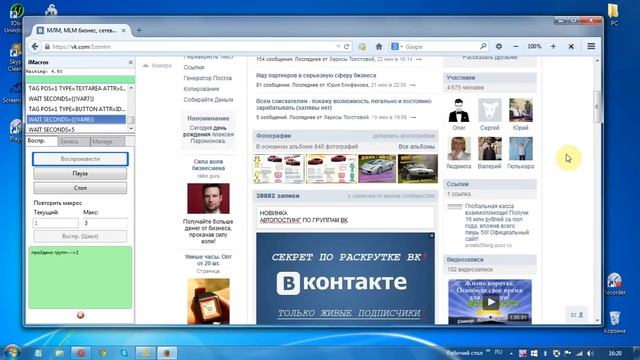This screenshot has width=640, height=360.
Task: Play the video thumbnail in Видеозаписи
Action: [490, 302]
